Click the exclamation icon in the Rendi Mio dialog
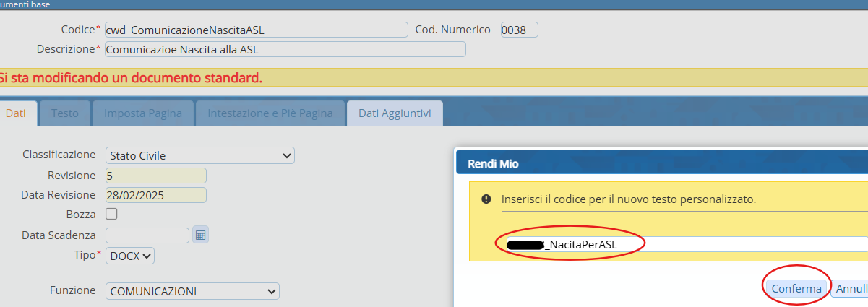This screenshot has height=307, width=868. (x=486, y=199)
